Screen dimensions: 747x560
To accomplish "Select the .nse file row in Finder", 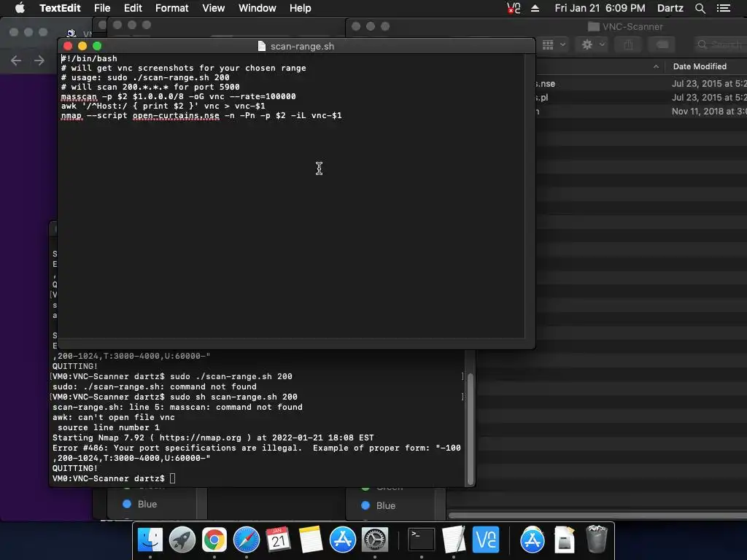I will pos(640,83).
